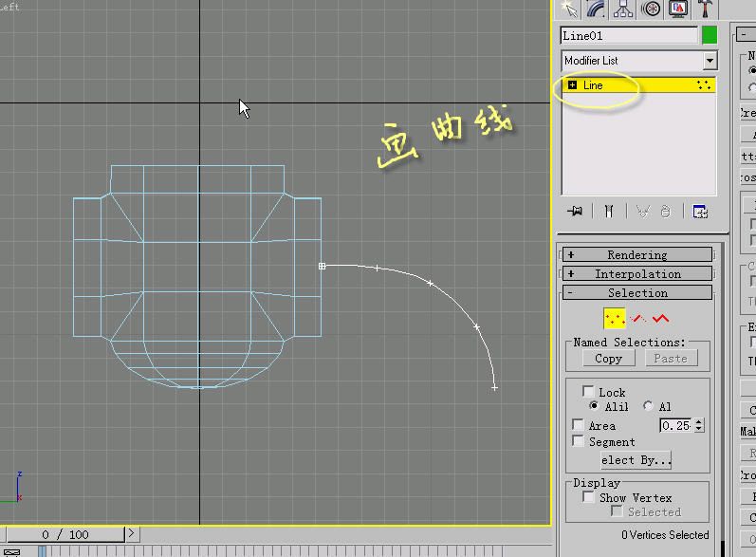
Task: Open Configure Modifier Sets icon
Action: tap(700, 212)
